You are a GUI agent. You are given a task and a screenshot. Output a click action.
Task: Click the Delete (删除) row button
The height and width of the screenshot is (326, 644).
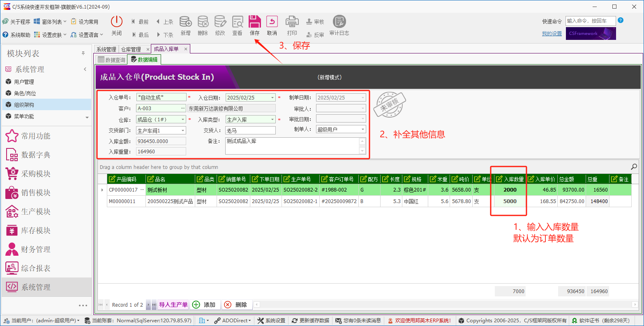[x=237, y=305]
